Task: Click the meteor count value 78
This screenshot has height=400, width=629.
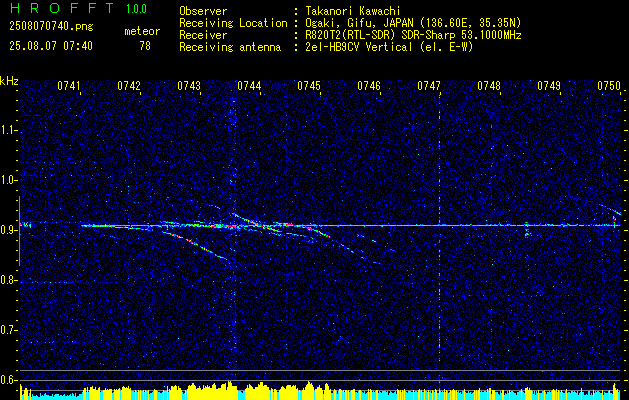Action: point(145,46)
